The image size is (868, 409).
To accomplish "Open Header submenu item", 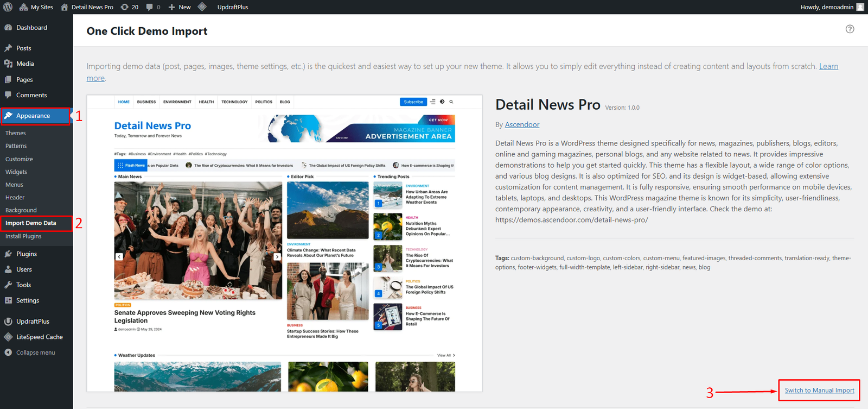I will click(15, 197).
